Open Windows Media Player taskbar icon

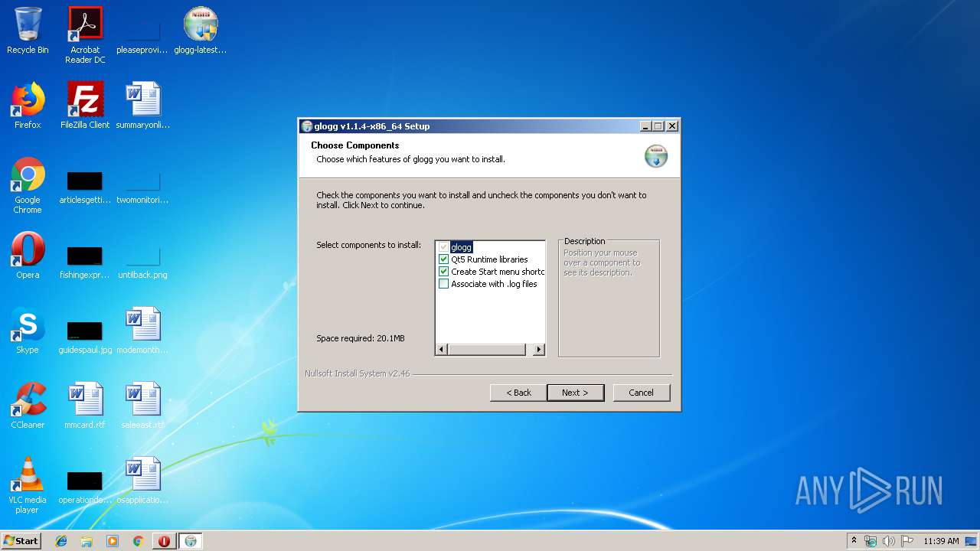click(113, 541)
